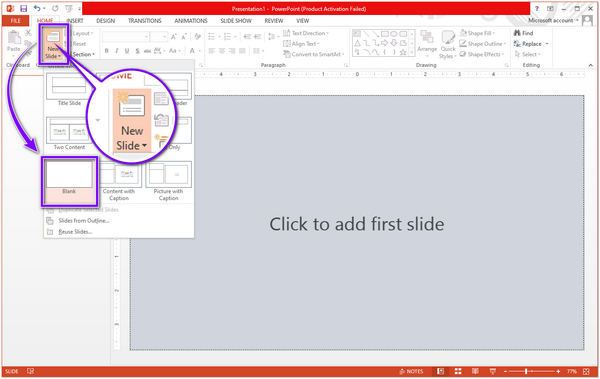This screenshot has width=600, height=379.
Task: Click the Undo arrow icon
Action: point(37,8)
